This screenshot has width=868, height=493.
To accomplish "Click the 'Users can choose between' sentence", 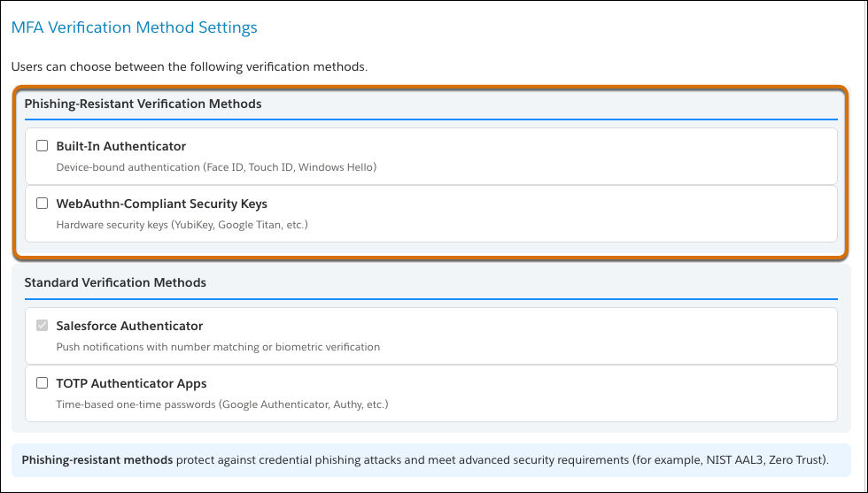I will click(190, 67).
